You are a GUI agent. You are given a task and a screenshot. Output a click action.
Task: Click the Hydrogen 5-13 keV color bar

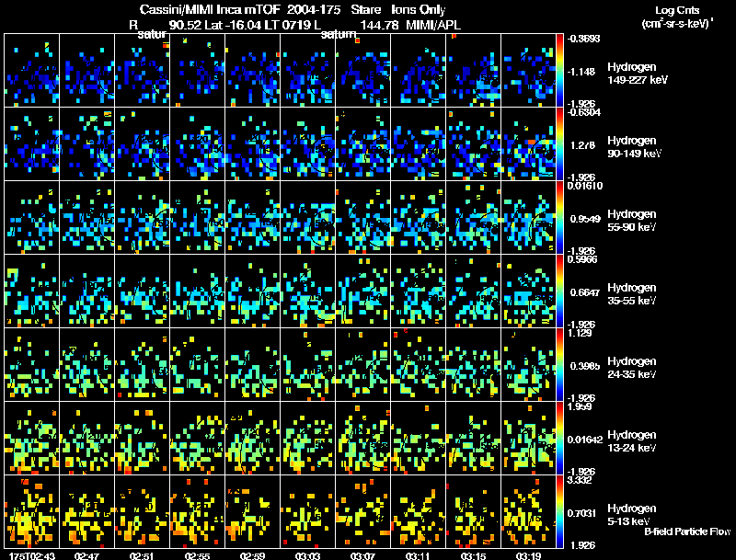click(559, 511)
